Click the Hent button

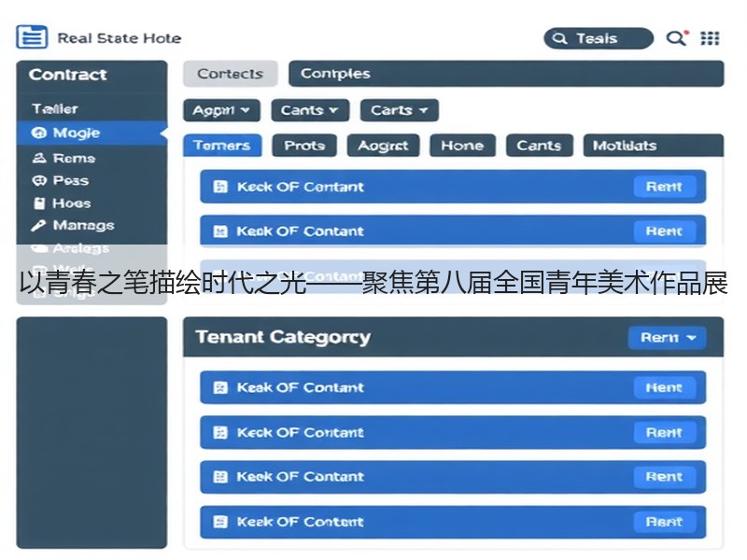(665, 387)
